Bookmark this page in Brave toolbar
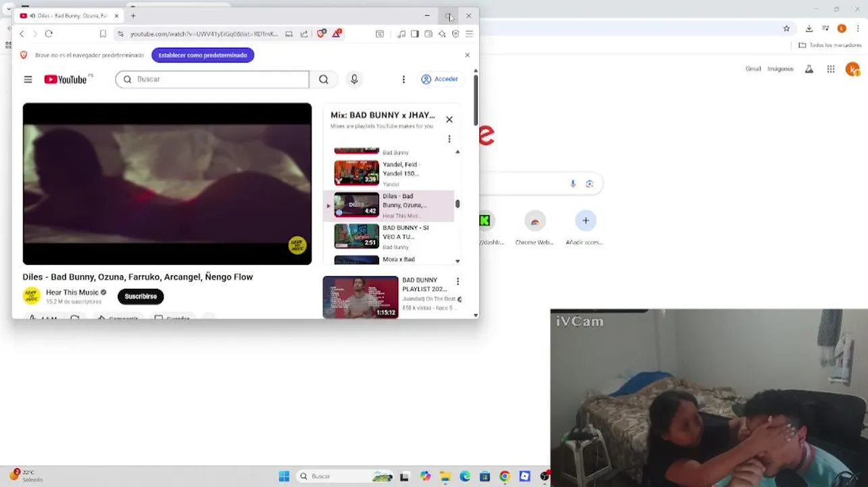This screenshot has height=487, width=868. pos(103,34)
